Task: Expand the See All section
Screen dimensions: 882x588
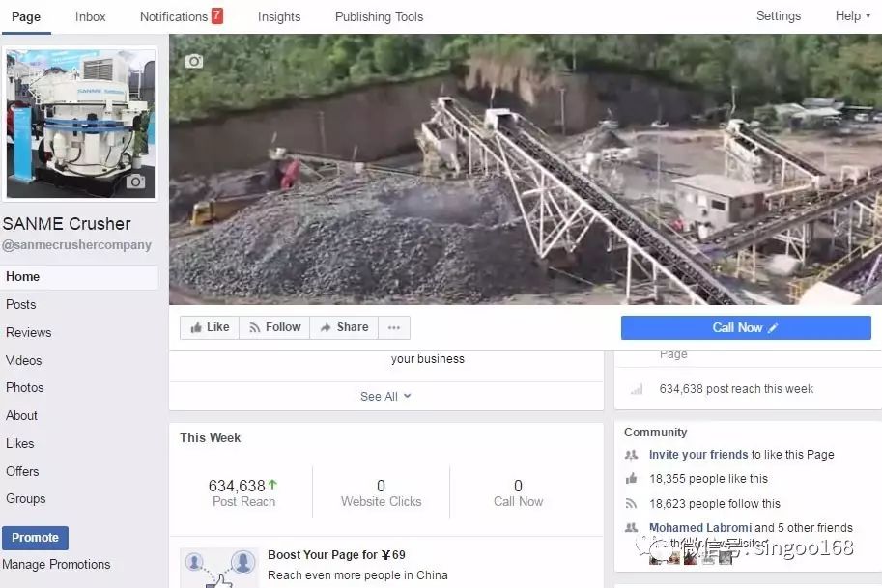Action: (385, 396)
